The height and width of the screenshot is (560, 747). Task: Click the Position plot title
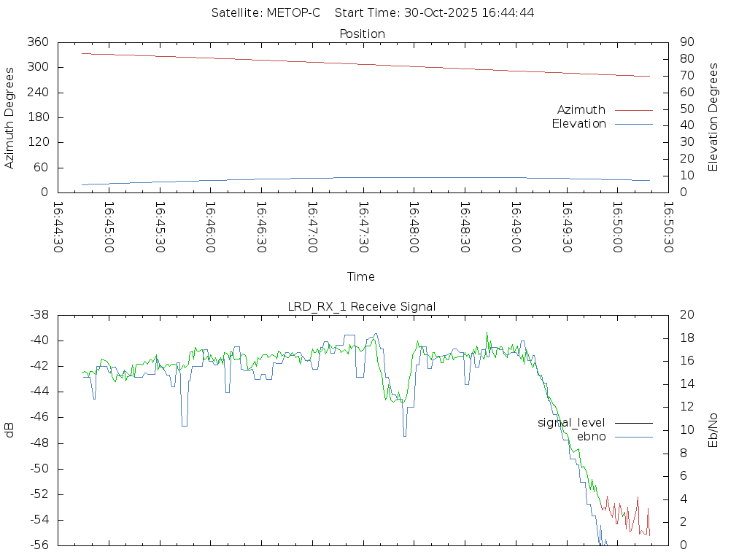pyautogui.click(x=363, y=34)
